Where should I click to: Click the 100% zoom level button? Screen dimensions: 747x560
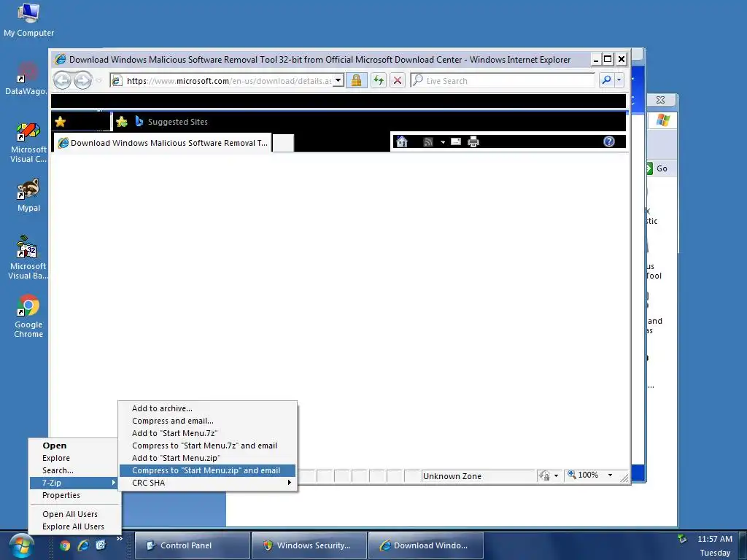click(584, 475)
